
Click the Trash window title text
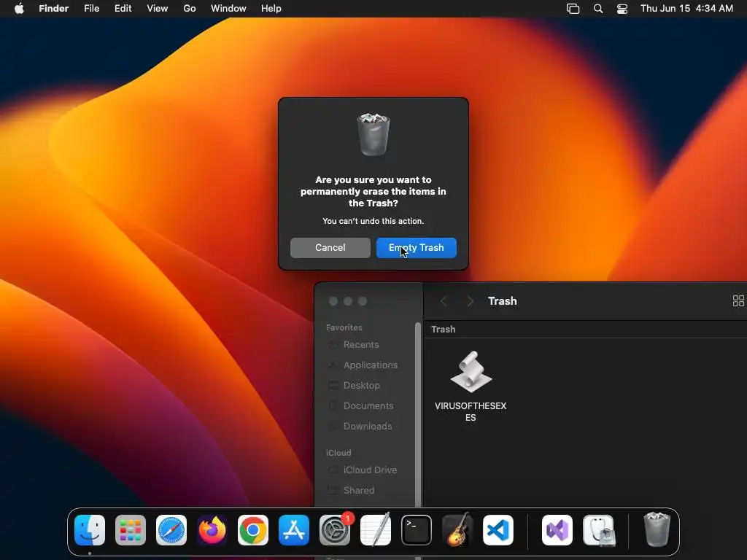point(503,301)
